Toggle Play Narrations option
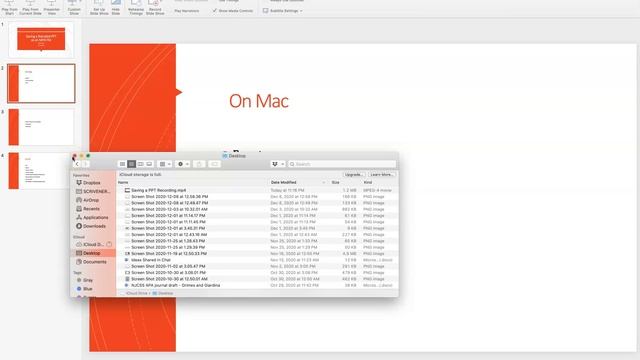640x360 pixels. click(187, 11)
